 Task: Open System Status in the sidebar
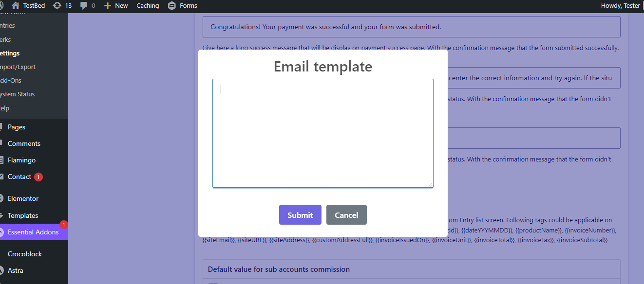tap(17, 94)
